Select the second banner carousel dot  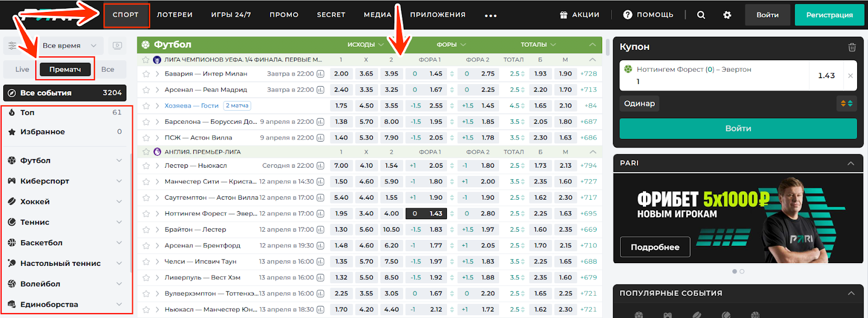(742, 271)
